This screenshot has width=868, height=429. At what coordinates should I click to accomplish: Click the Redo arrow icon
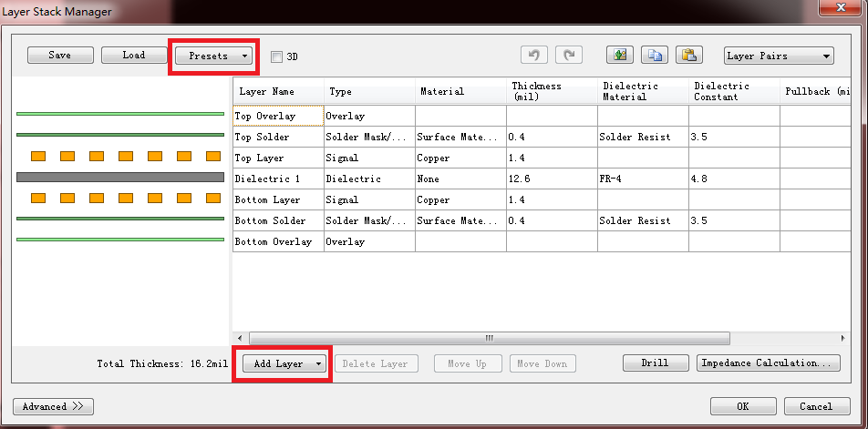tap(569, 55)
